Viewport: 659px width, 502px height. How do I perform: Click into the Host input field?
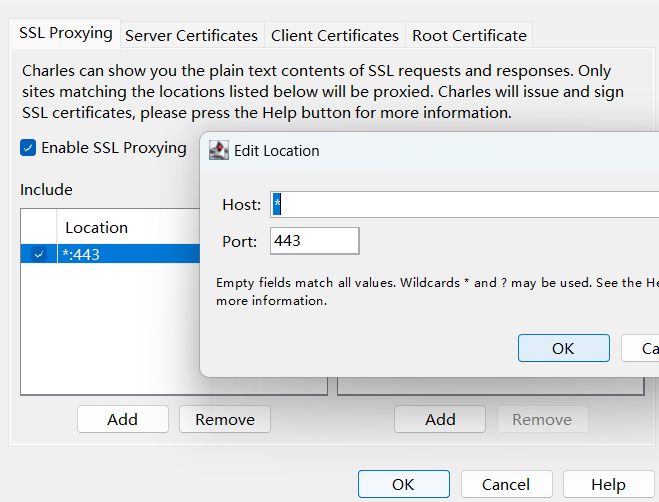tap(460, 205)
